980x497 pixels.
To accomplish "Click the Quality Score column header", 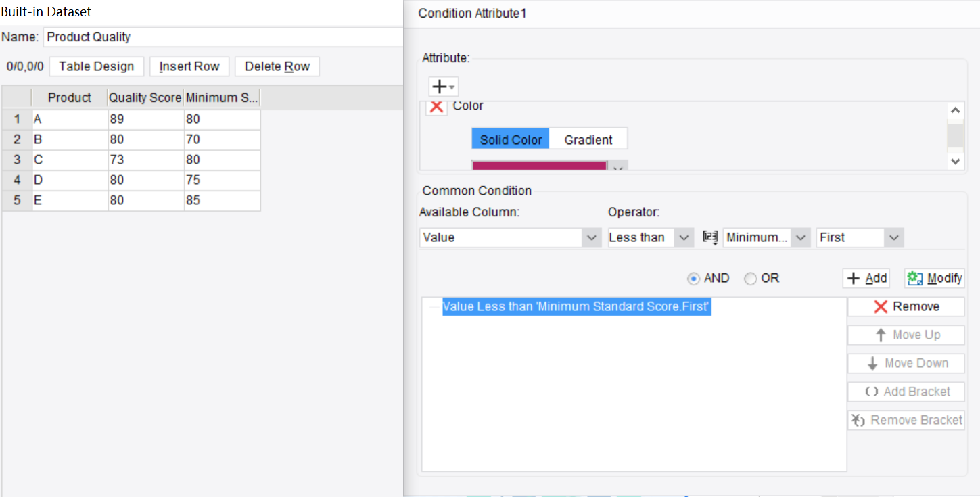I will pos(146,97).
